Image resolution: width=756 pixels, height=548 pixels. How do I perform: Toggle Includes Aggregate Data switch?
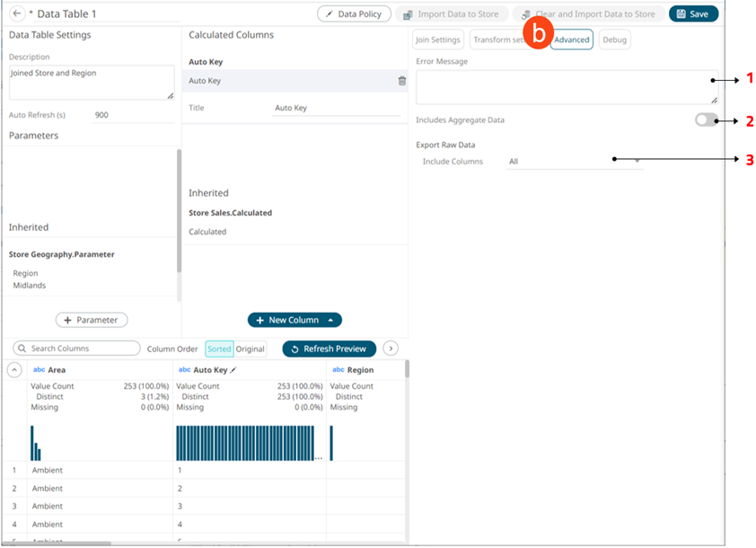706,120
